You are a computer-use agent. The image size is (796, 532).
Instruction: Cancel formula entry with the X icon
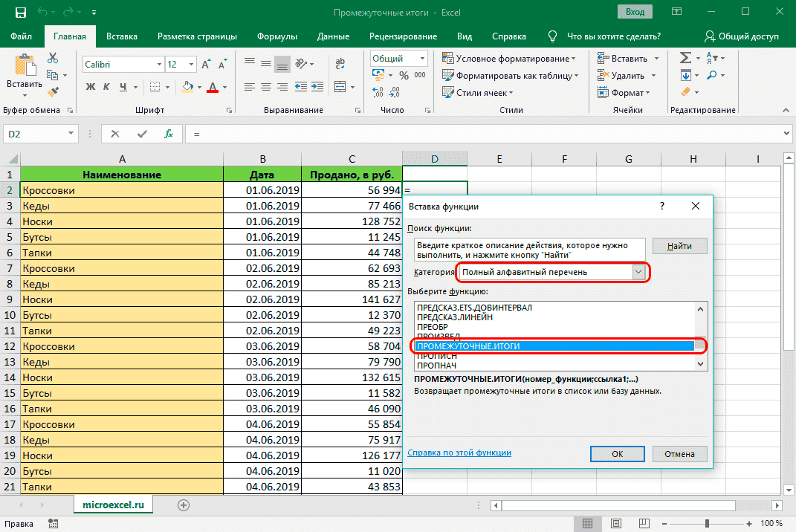[x=115, y=134]
